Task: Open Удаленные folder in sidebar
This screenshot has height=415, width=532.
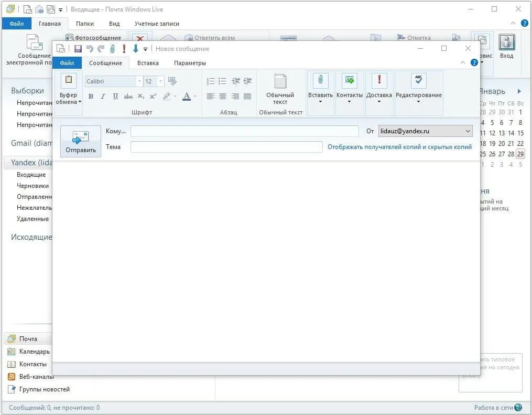Action: [32, 219]
